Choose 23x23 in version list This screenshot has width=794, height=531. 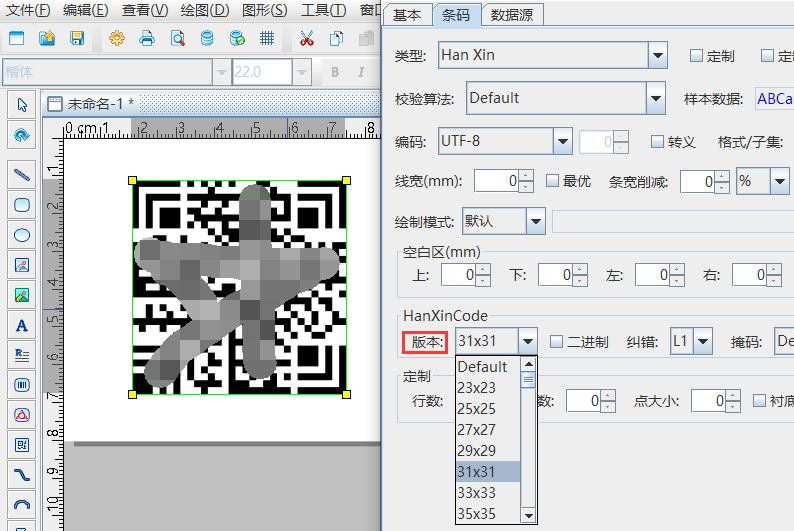[x=488, y=388]
